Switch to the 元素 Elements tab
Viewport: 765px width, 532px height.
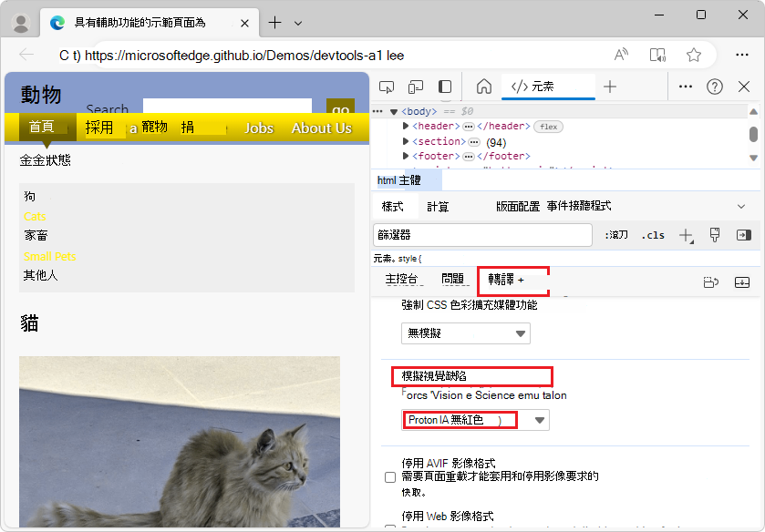[548, 87]
